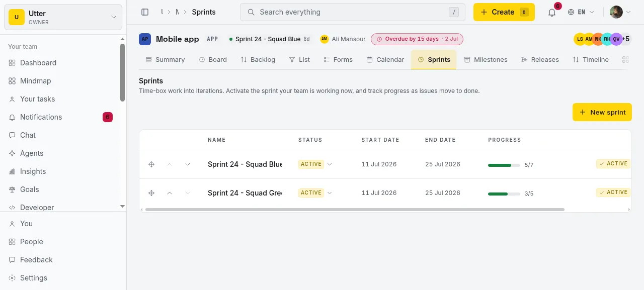This screenshot has height=290, width=644.
Task: Open the Releases tab
Action: click(x=540, y=60)
